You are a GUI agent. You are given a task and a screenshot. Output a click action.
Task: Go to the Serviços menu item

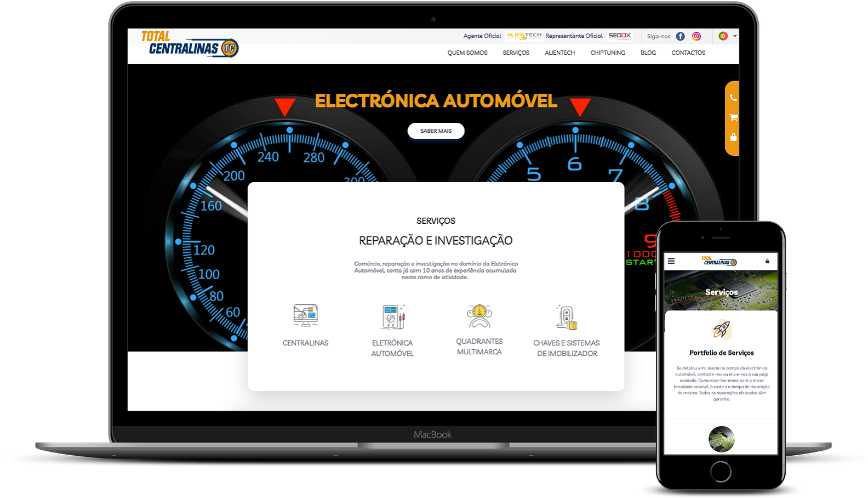click(516, 53)
